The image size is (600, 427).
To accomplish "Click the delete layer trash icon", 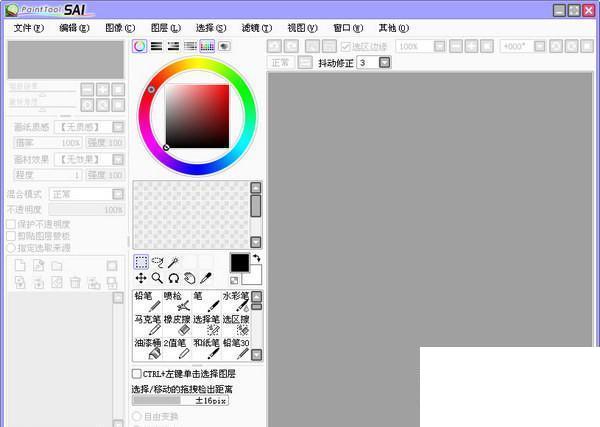I will point(75,283).
